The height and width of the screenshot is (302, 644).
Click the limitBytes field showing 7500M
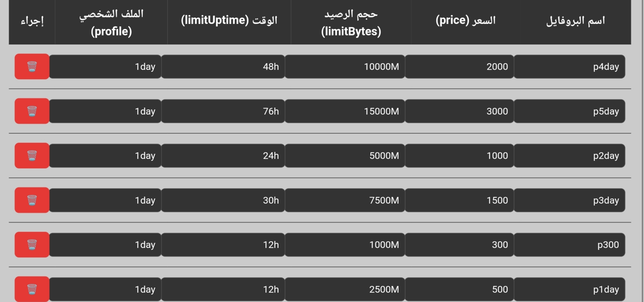(x=345, y=200)
